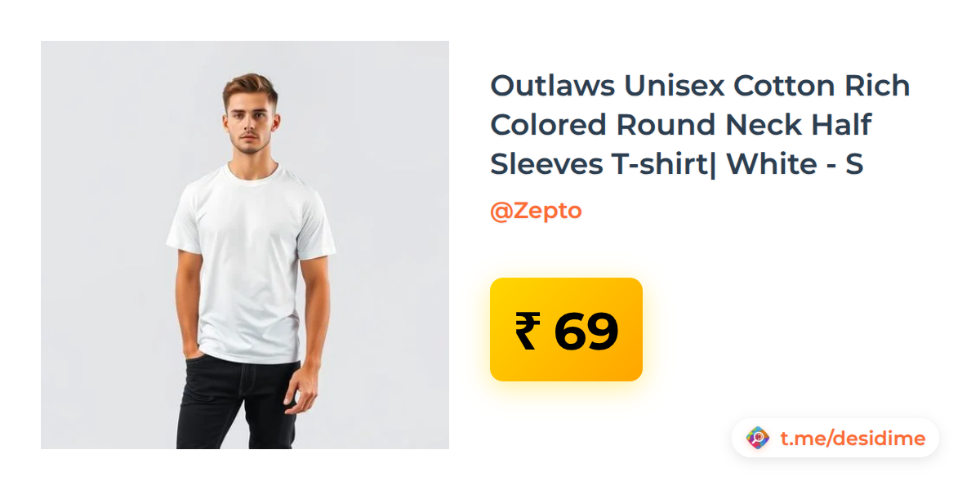Image resolution: width=980 pixels, height=490 pixels.
Task: Click the @Zepto store label
Action: pos(536,211)
